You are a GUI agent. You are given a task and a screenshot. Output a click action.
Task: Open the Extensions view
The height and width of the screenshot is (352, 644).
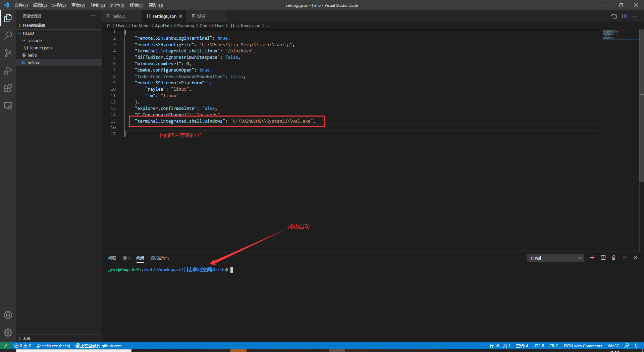coord(8,88)
